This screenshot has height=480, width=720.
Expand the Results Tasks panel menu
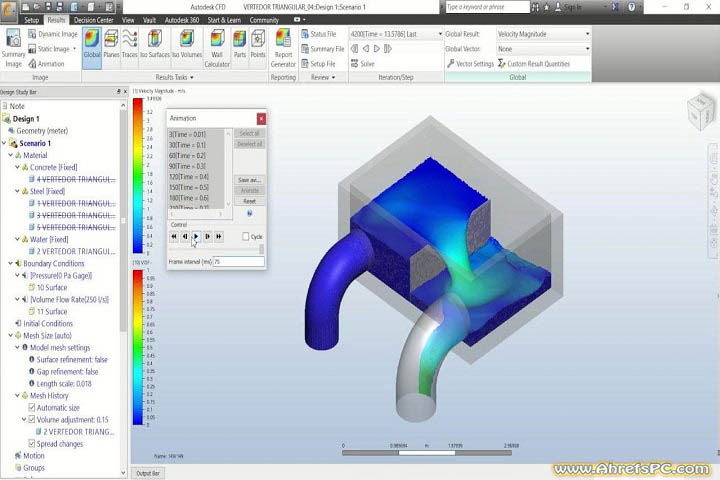click(174, 77)
